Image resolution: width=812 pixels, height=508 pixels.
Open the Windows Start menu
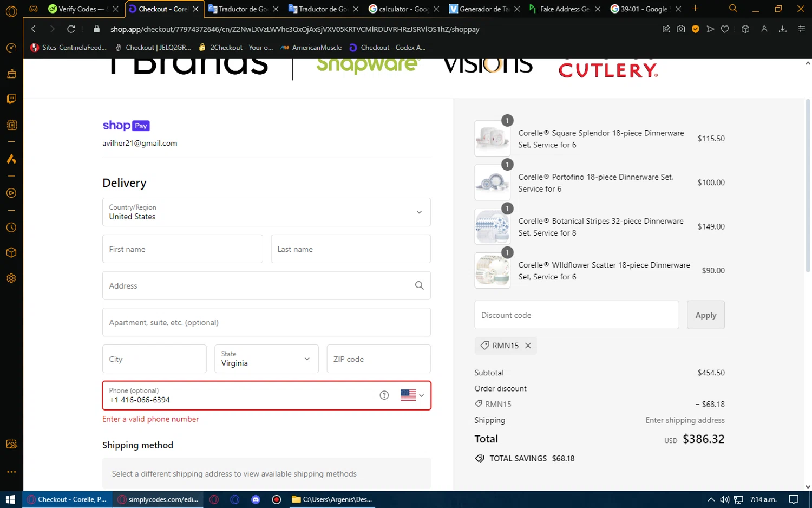point(10,499)
